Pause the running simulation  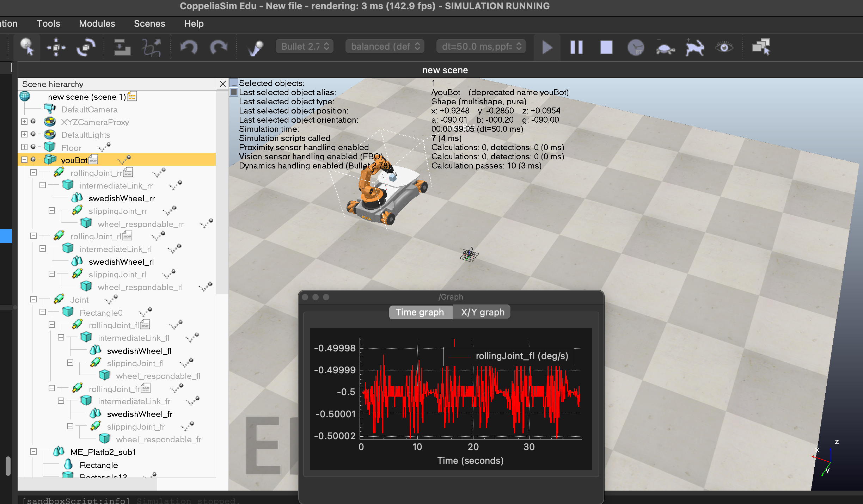coord(576,47)
